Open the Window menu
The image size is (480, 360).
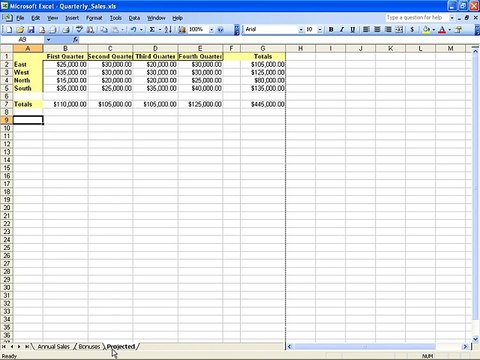pyautogui.click(x=156, y=18)
